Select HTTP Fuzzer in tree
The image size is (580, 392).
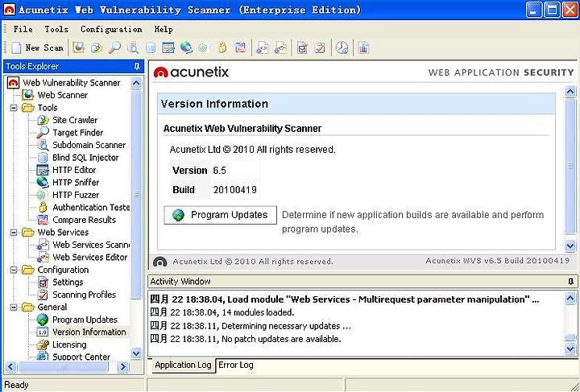point(76,195)
